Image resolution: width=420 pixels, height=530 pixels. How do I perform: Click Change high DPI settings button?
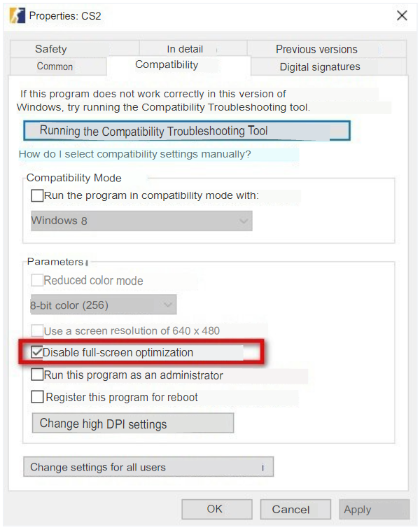click(x=132, y=424)
